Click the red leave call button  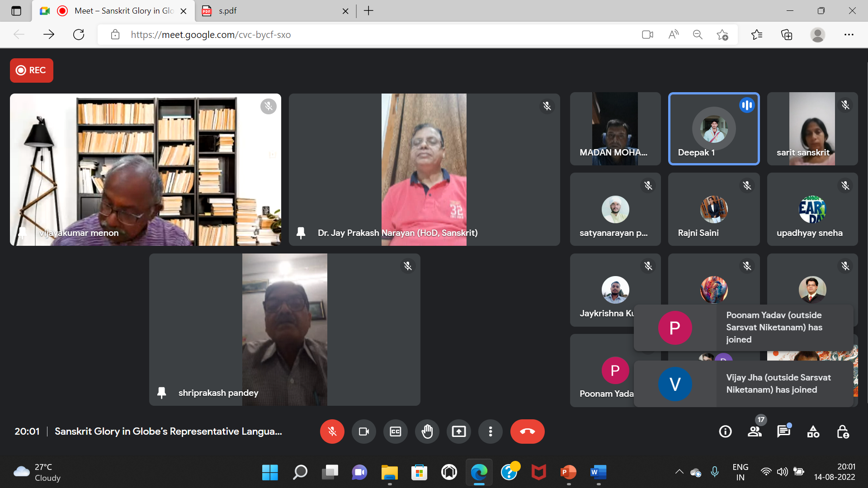tap(527, 432)
